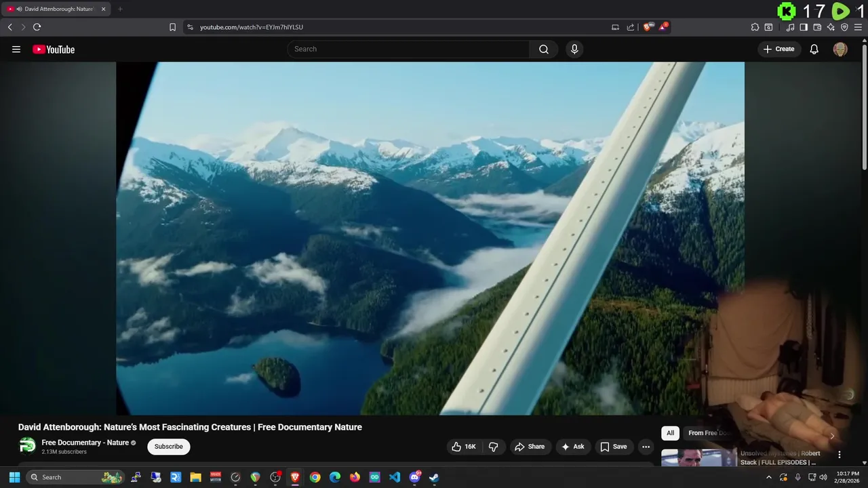Show next filter chips with the arrow
The height and width of the screenshot is (488, 868).
point(832,436)
